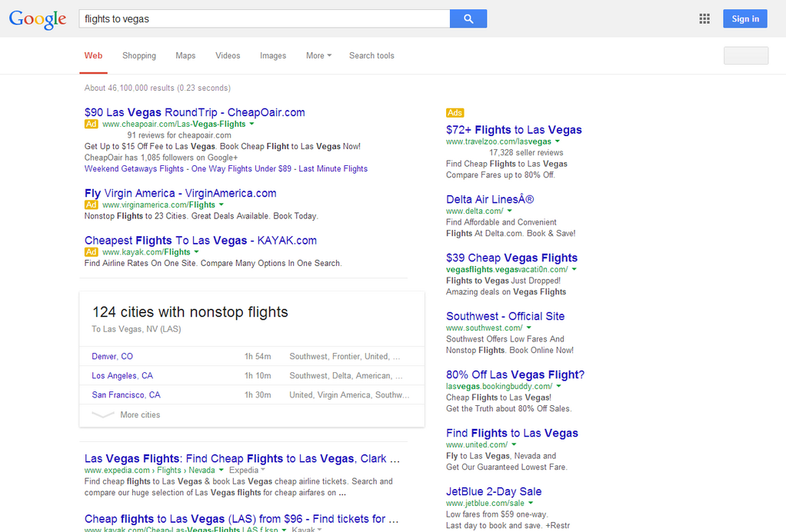Viewport: 786px width, 532px height.
Task: Switch to the Images tab
Action: [272, 55]
